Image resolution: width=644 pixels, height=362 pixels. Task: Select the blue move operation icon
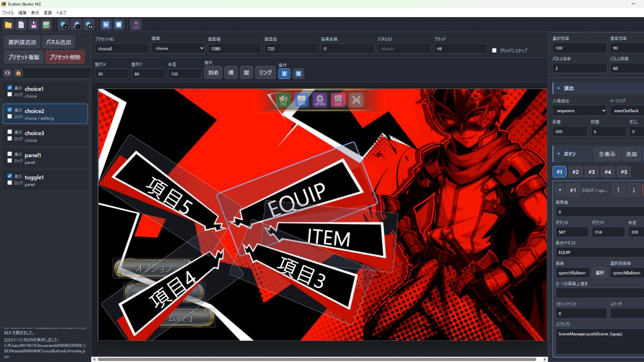click(284, 73)
